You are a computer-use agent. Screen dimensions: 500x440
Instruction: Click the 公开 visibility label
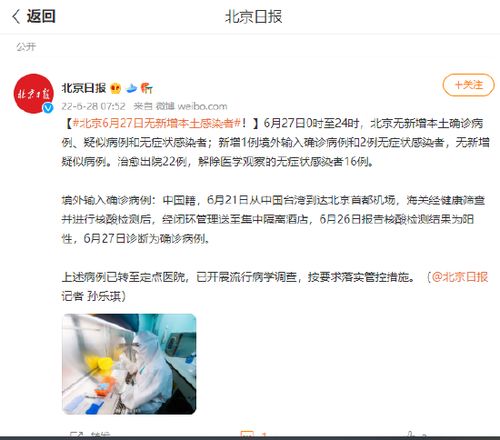[26, 47]
